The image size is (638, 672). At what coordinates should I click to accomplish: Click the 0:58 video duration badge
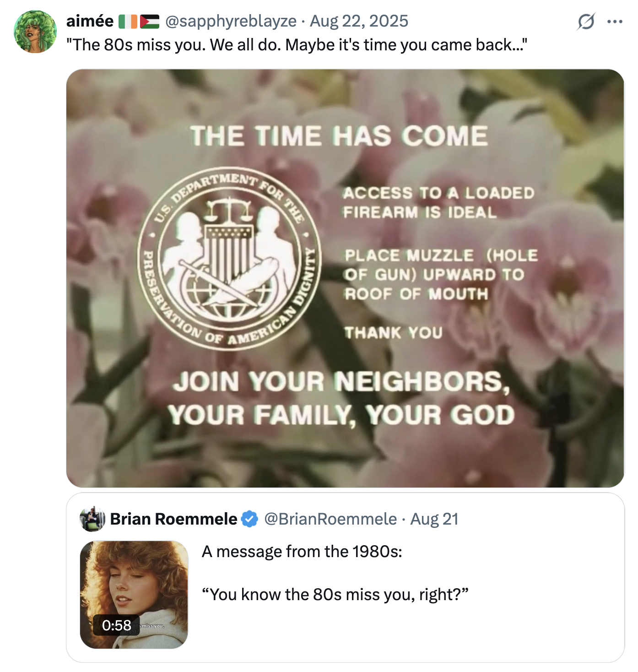[x=116, y=625]
